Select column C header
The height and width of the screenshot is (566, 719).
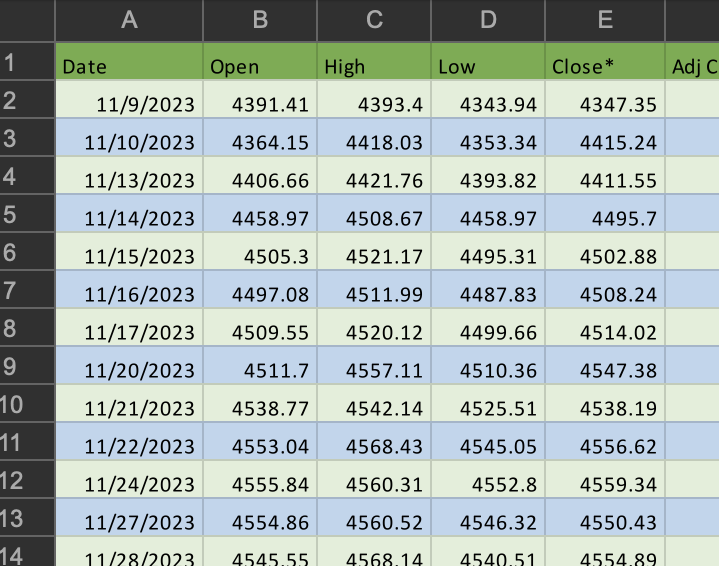pos(374,20)
